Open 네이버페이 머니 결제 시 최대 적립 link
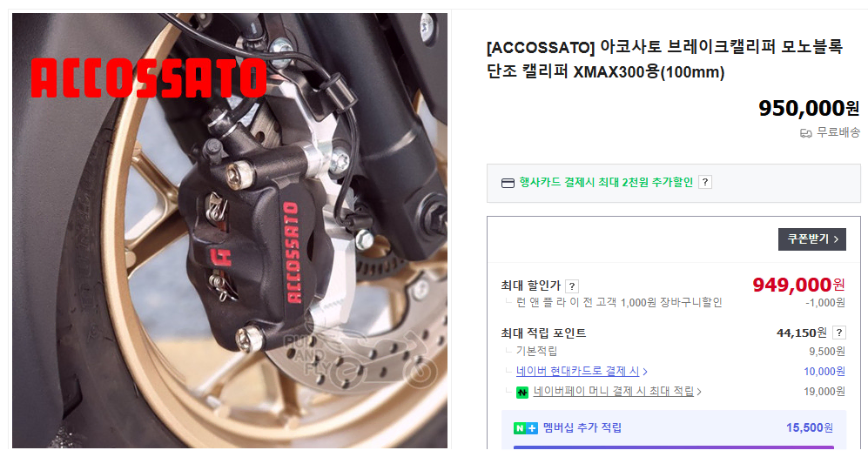This screenshot has height=457, width=868. pos(614,392)
